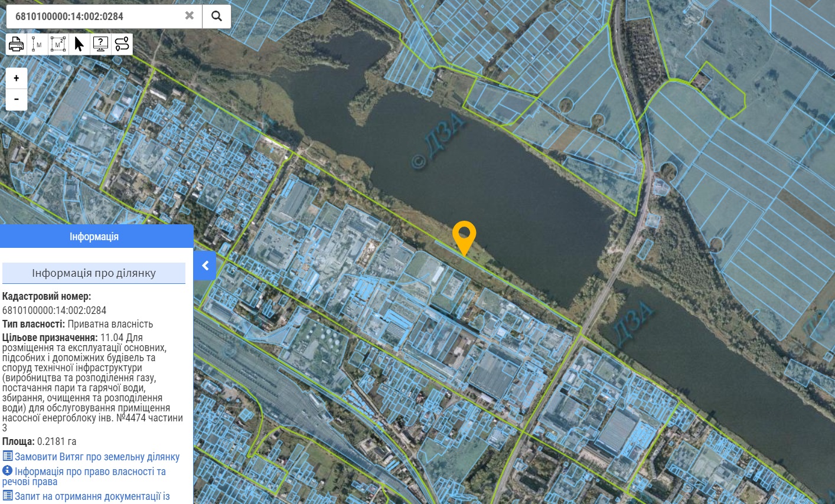Open Запит на отримання документації link
This screenshot has width=835, height=504.
(x=92, y=496)
